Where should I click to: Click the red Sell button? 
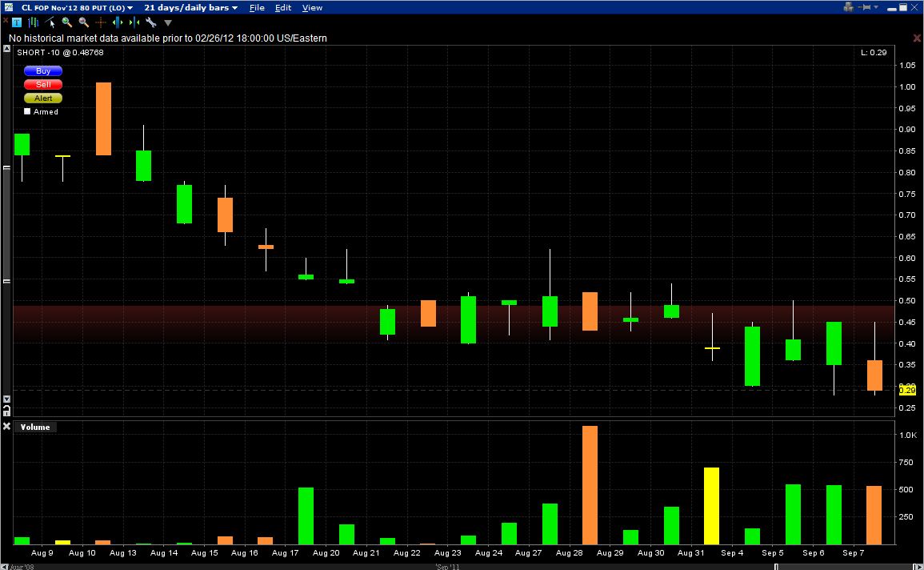(x=43, y=84)
